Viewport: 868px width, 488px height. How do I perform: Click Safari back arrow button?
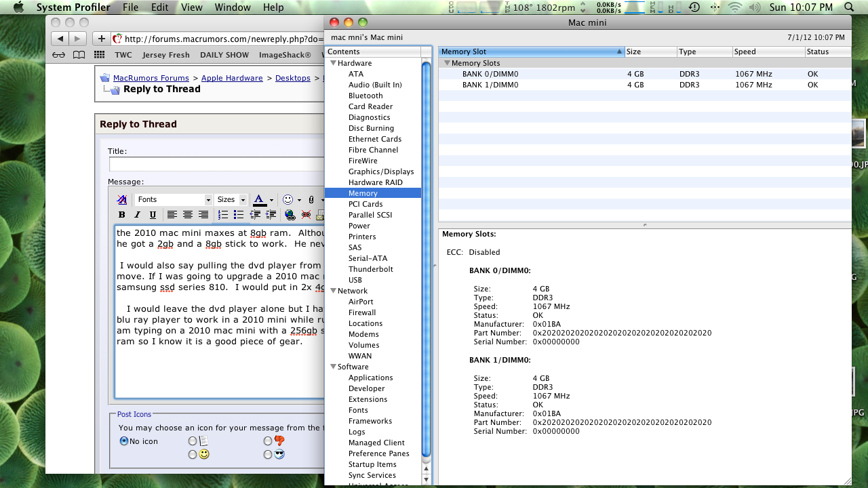click(60, 39)
